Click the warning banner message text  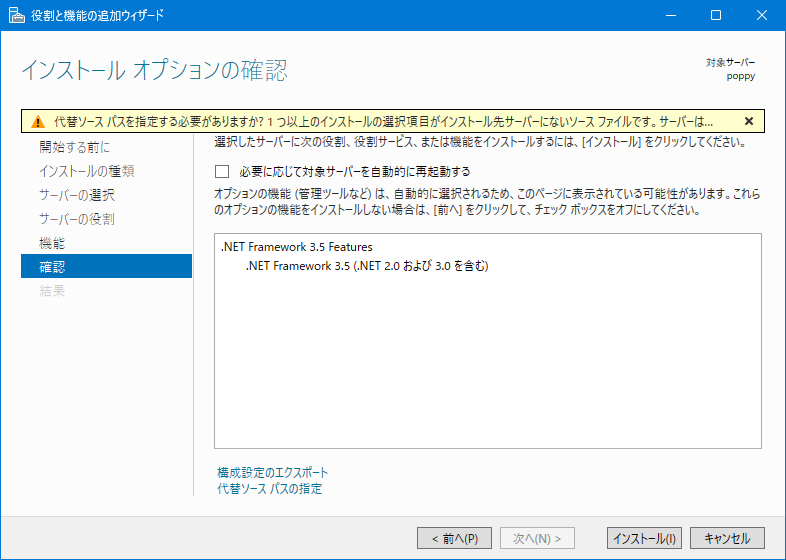tap(383, 121)
